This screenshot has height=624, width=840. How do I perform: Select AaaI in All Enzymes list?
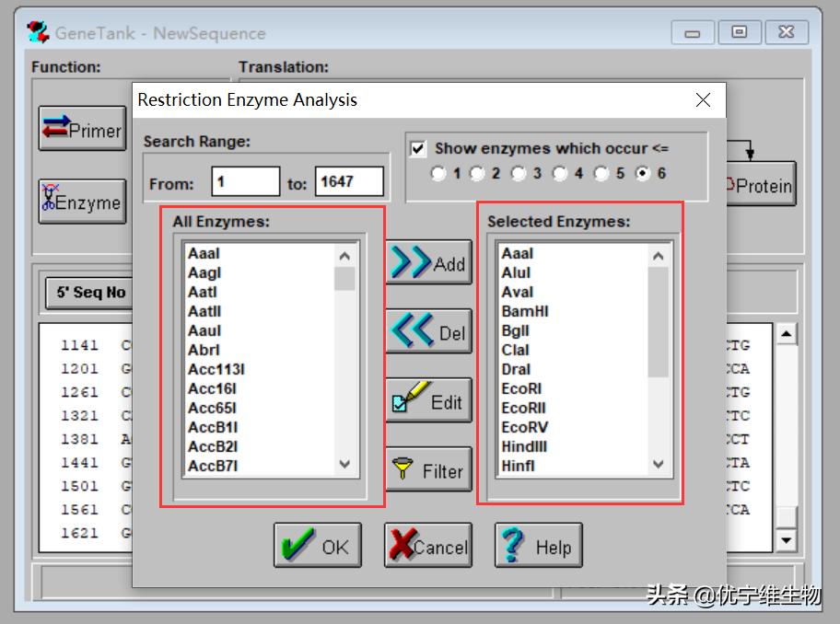pos(204,253)
